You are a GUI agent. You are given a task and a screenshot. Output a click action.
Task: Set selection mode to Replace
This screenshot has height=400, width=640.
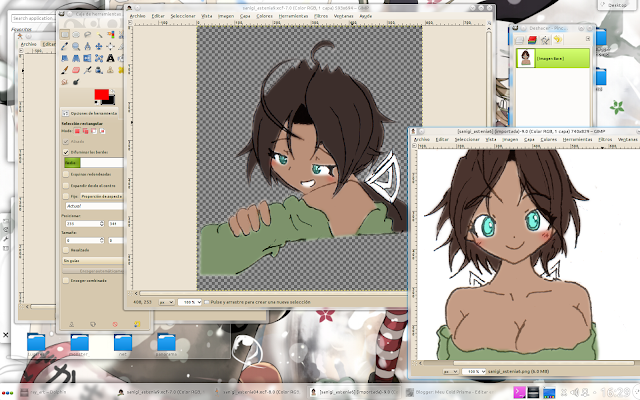(77, 131)
